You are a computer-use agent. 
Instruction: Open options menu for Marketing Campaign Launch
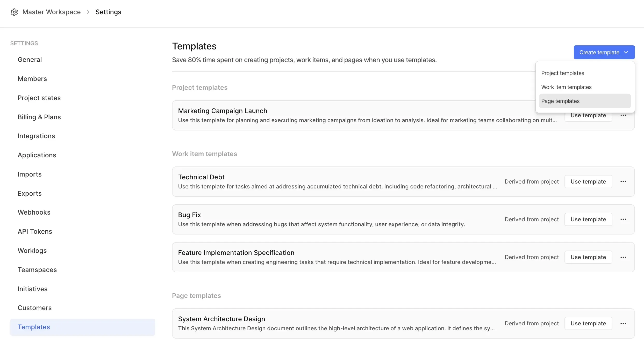pos(623,115)
